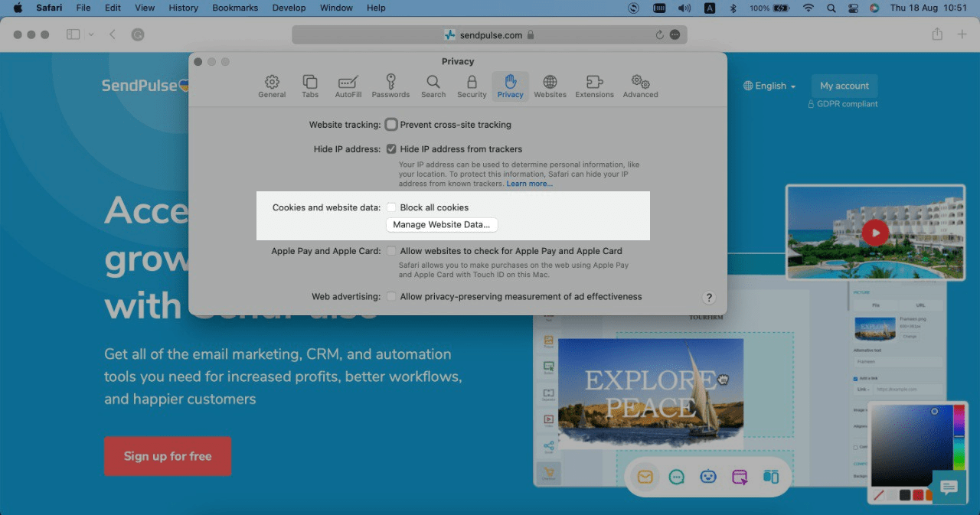Follow the Learn more link
This screenshot has height=515, width=980.
[x=529, y=184]
